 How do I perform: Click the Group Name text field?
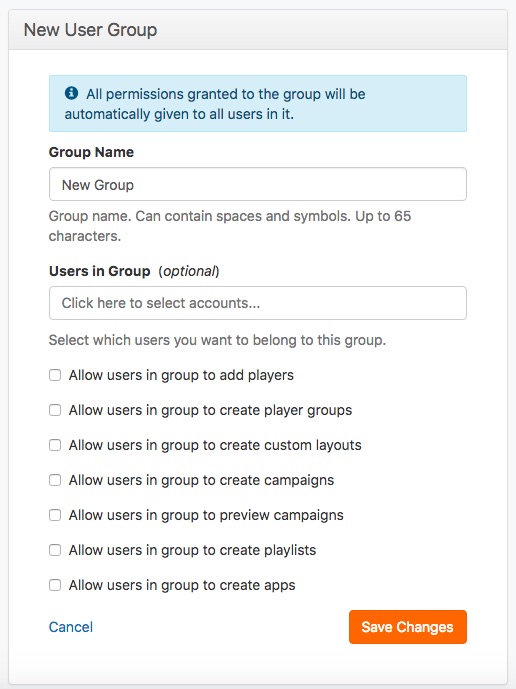tap(258, 184)
